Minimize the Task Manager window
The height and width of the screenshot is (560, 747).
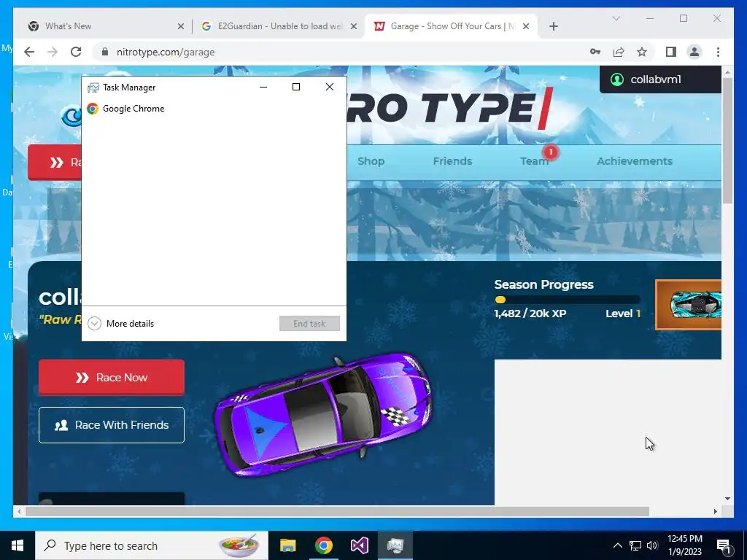tap(263, 87)
